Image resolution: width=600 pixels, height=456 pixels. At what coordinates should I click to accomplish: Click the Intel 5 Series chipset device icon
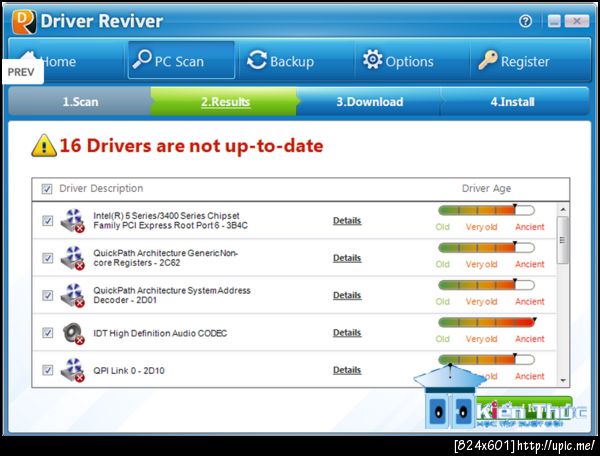point(73,220)
